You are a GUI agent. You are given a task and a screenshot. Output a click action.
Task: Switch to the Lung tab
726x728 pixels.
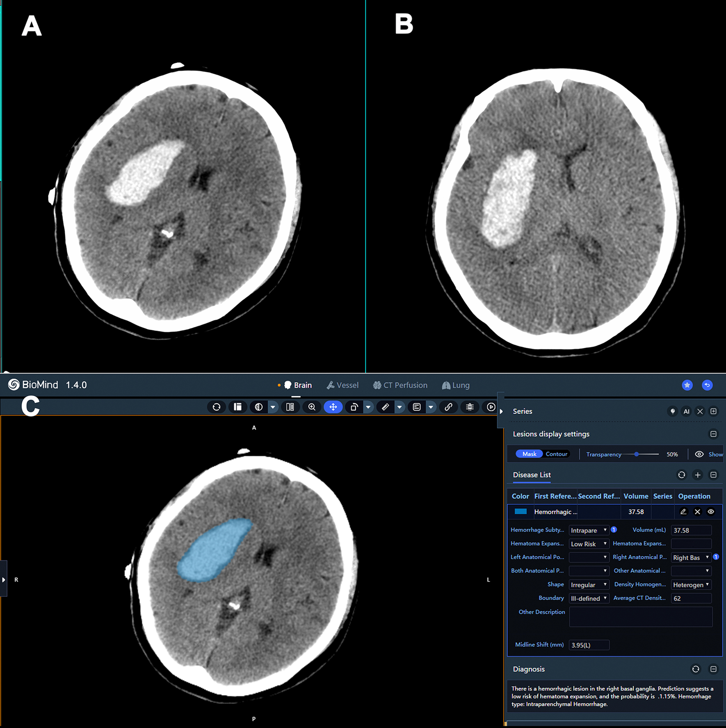456,385
